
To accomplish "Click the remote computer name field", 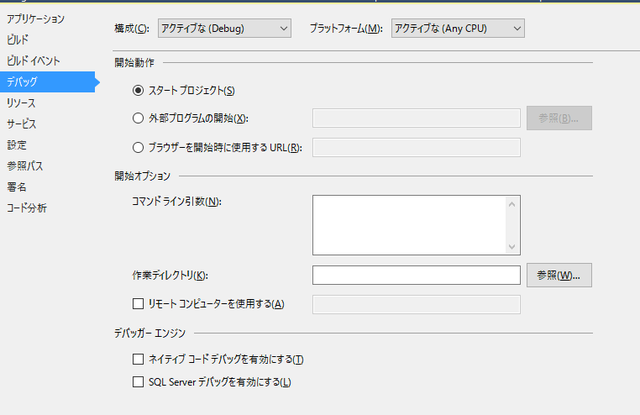I will tap(416, 304).
